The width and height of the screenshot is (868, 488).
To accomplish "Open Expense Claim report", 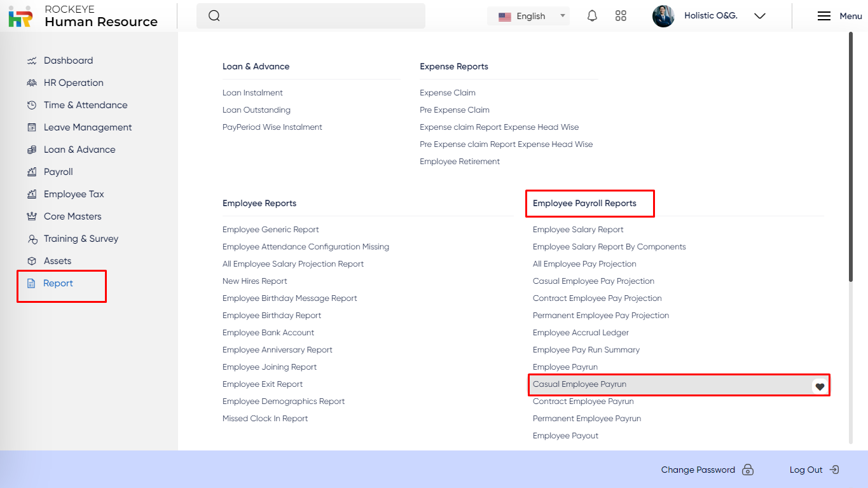I will pos(448,93).
